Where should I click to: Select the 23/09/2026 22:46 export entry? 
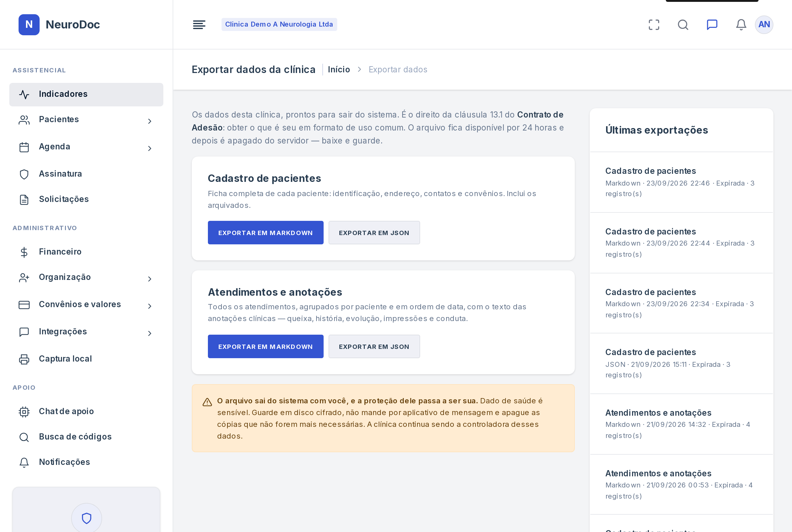tap(681, 182)
